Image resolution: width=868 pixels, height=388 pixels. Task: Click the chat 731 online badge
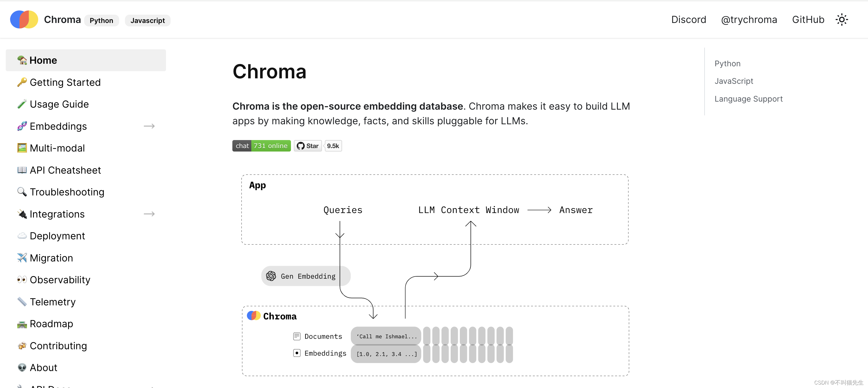pos(261,146)
